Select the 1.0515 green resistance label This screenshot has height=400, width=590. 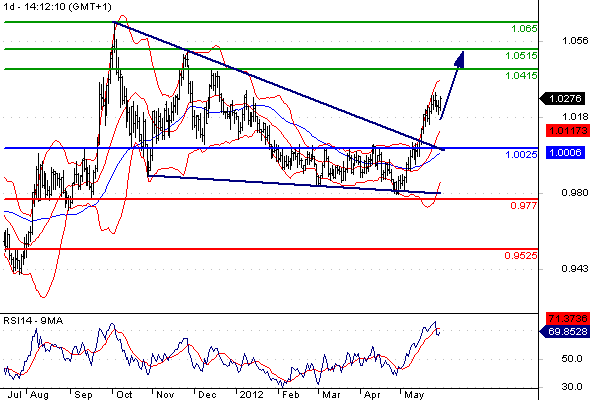click(x=521, y=56)
